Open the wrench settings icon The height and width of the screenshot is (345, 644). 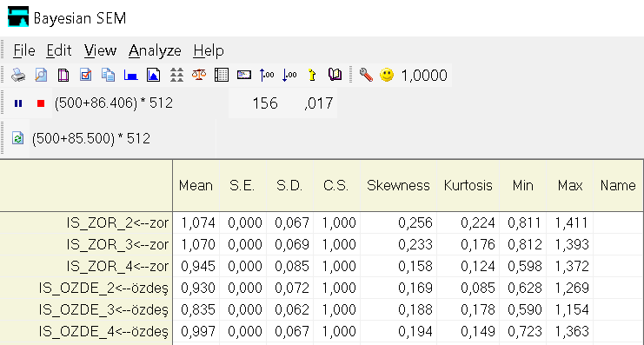tap(366, 75)
